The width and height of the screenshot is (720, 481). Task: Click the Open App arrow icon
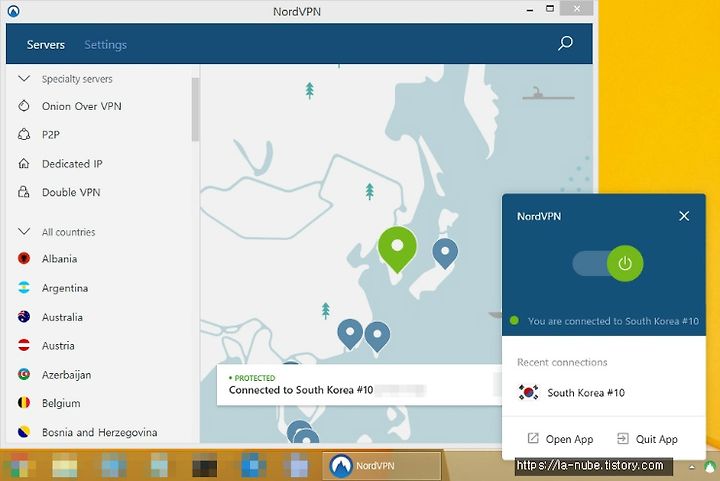pos(533,438)
